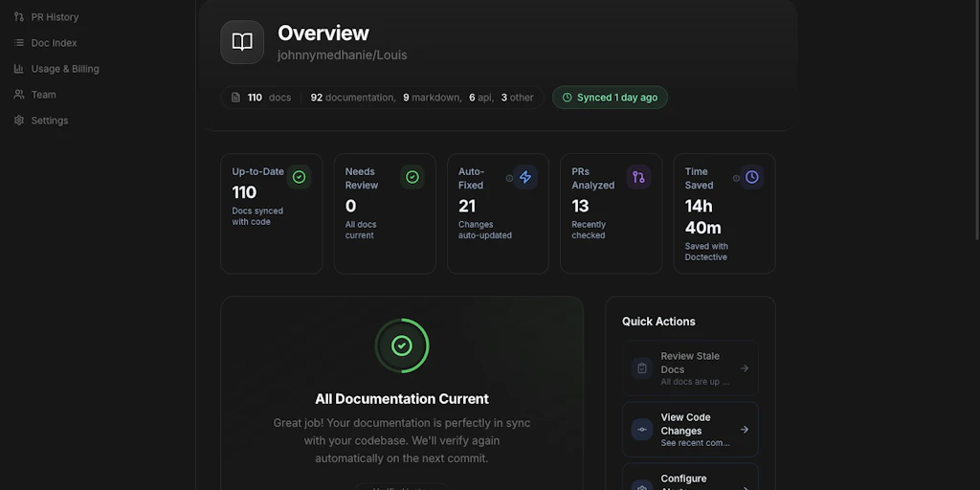Click the Quick Actions heading
Viewport: 980px width, 490px height.
(x=658, y=322)
